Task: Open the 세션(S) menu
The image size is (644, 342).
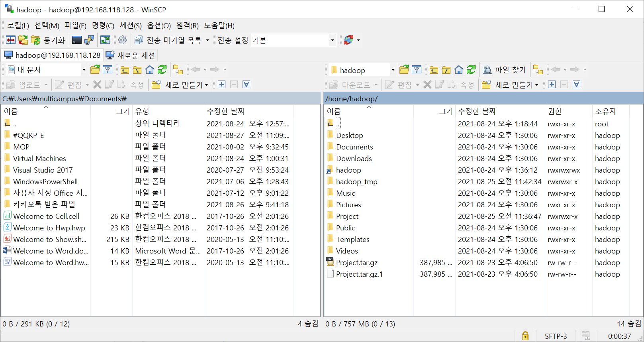Action: pos(131,26)
